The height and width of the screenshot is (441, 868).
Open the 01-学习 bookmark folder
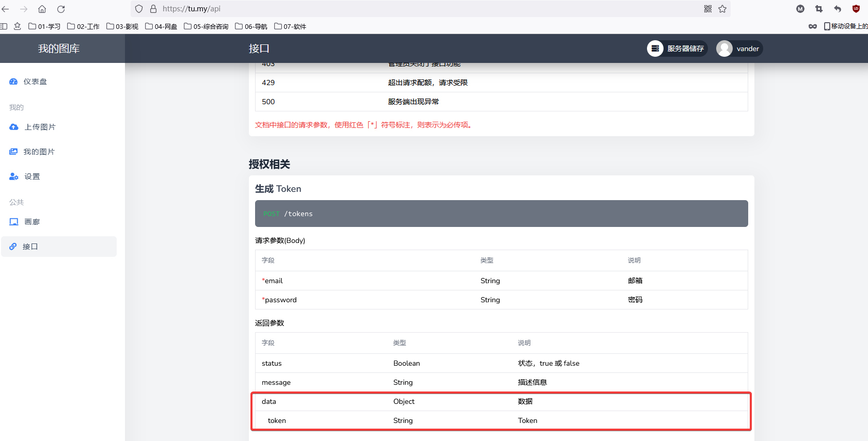(x=44, y=26)
